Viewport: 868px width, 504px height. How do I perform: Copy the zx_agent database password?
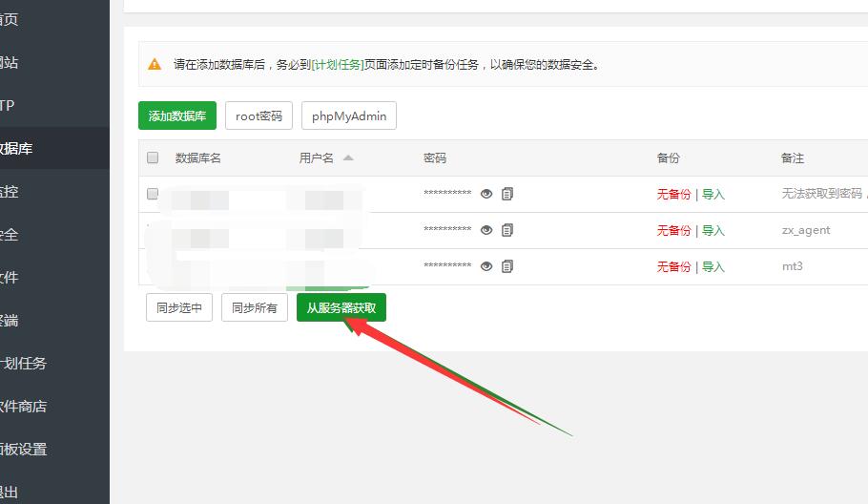point(507,230)
